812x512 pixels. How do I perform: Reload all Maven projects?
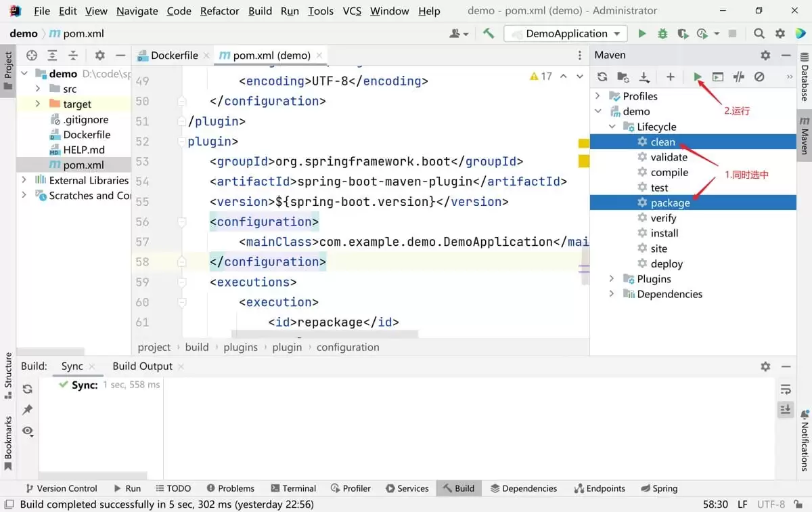602,77
